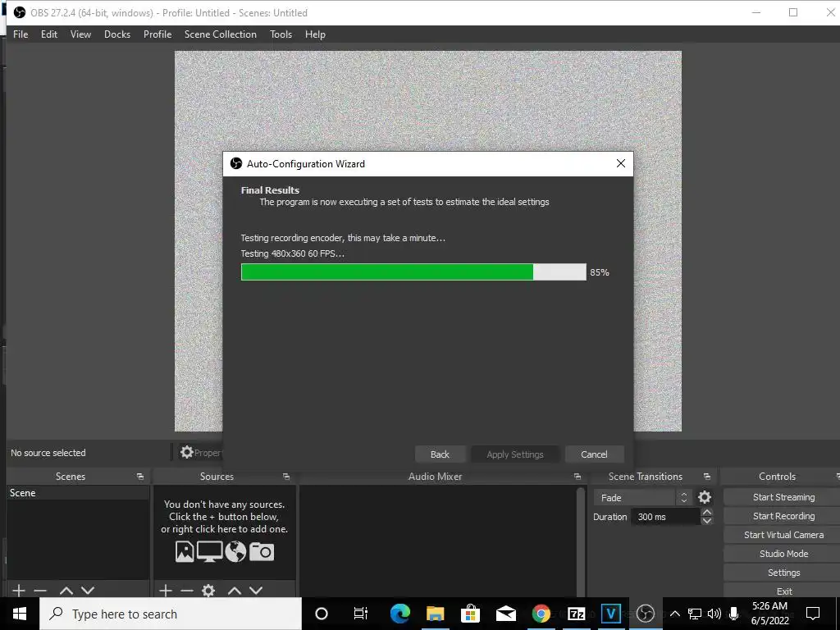Screen dimensions: 840x630
Task: Click the Duration field showing 300 ms
Action: tap(665, 517)
